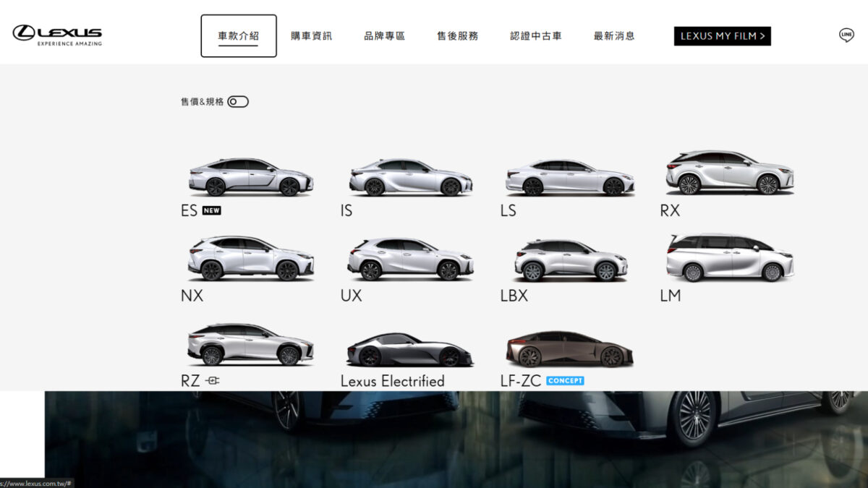Click the LF-ZC model name
868x488 pixels.
[x=521, y=381]
